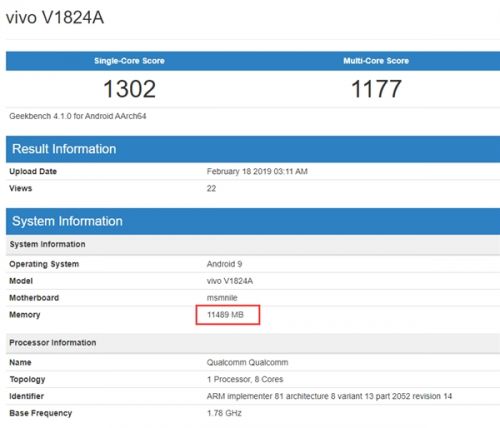500x428 pixels.
Task: Click the Single-Core Score header
Action: [x=129, y=61]
